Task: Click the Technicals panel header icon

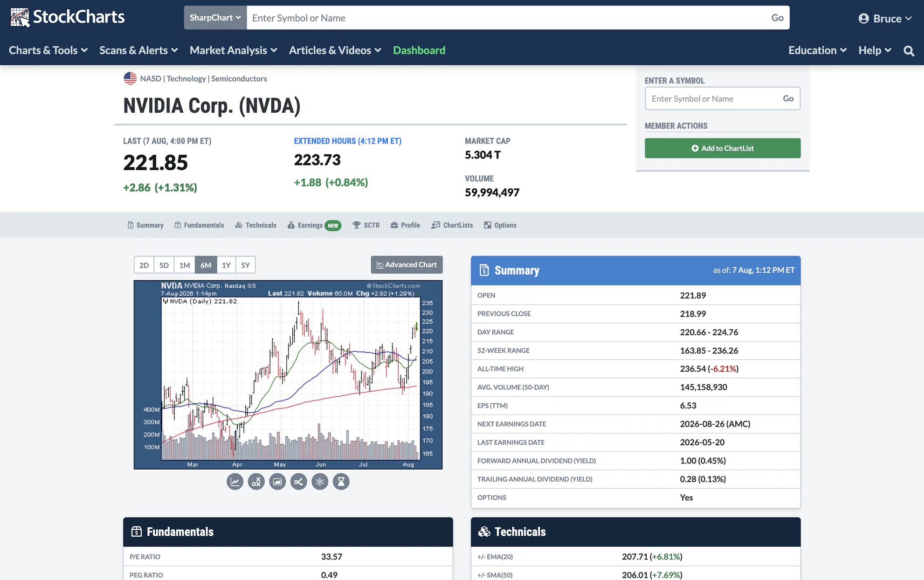Action: (484, 532)
